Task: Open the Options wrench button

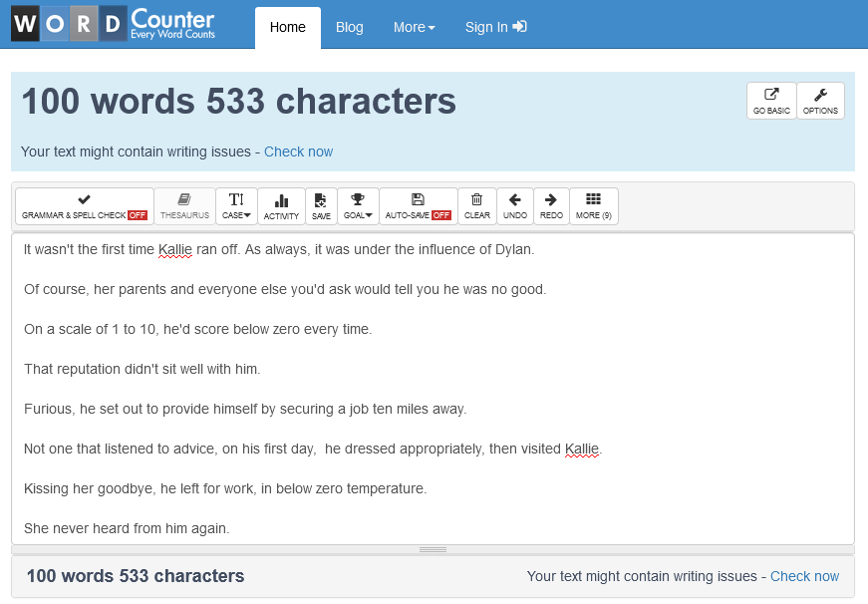Action: coord(820,101)
